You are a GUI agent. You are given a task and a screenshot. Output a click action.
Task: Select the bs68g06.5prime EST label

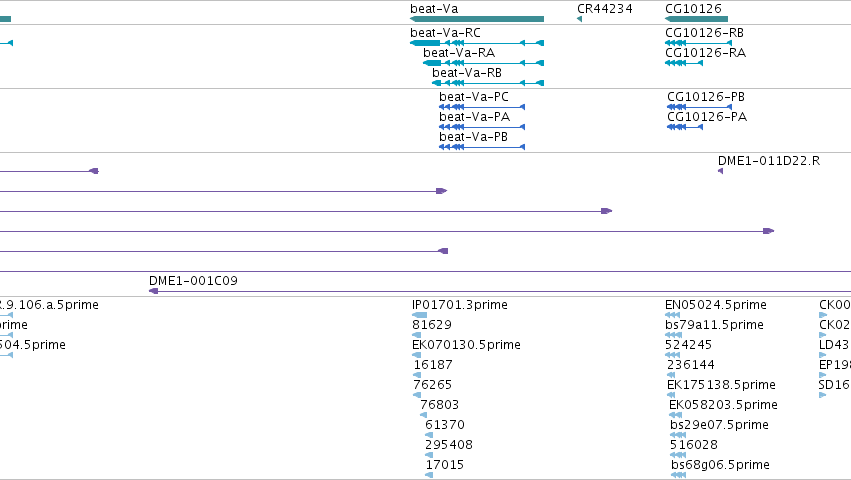tap(720, 465)
